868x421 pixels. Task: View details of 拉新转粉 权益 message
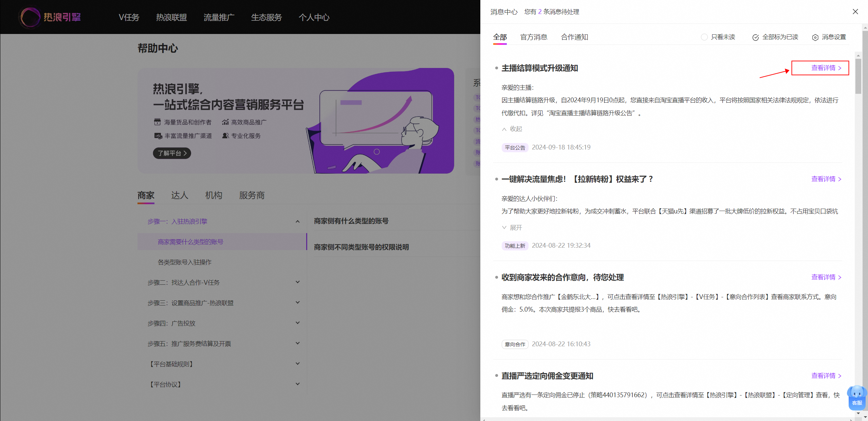[x=826, y=179]
